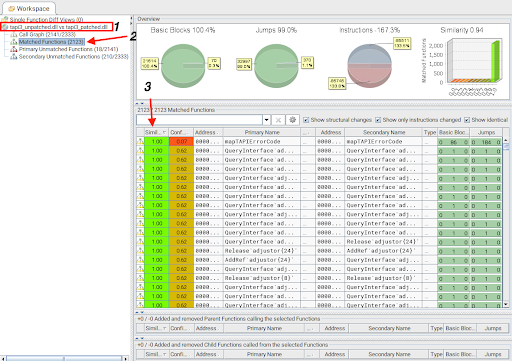Image resolution: width=512 pixels, height=361 pixels.
Task: Open Secondary Unmatched Functions (210/2333) node
Action: pyautogui.click(x=73, y=57)
